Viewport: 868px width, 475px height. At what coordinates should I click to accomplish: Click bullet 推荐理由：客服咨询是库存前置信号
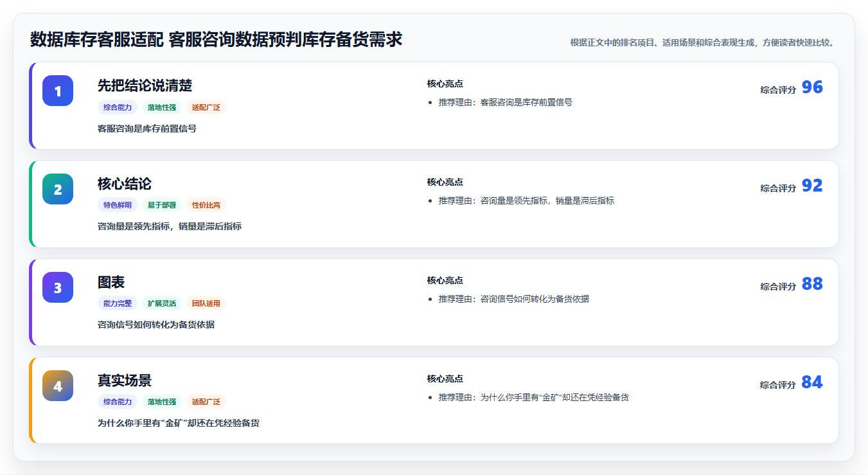point(506,102)
